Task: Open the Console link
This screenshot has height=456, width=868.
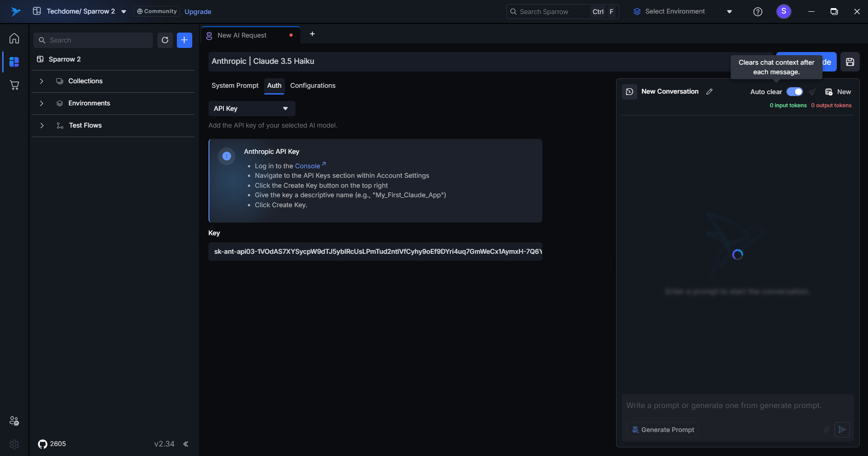Action: pos(308,166)
